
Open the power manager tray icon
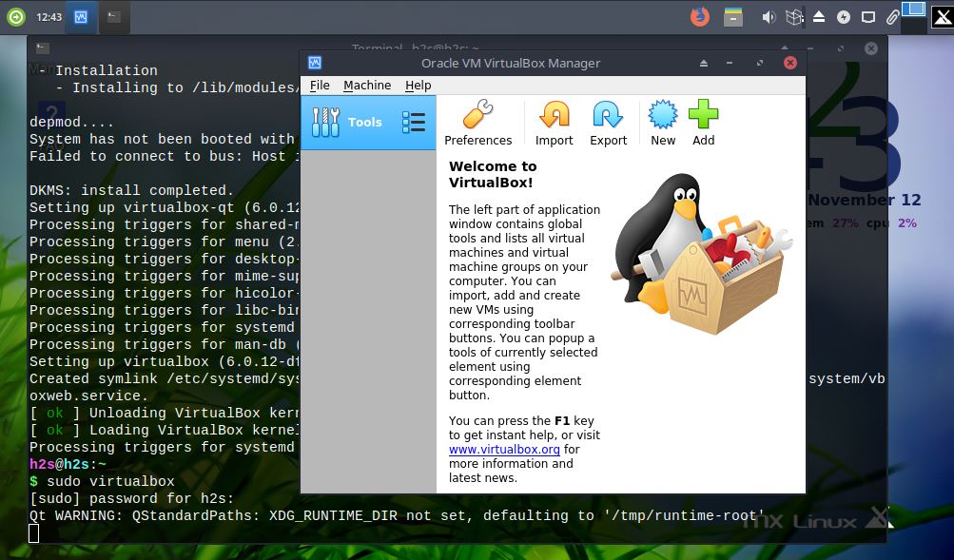[844, 17]
